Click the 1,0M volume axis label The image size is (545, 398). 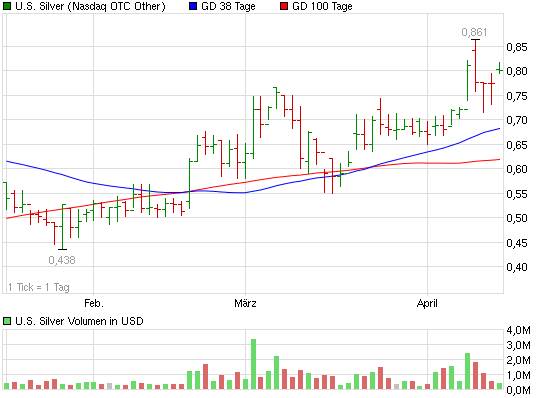pos(518,375)
